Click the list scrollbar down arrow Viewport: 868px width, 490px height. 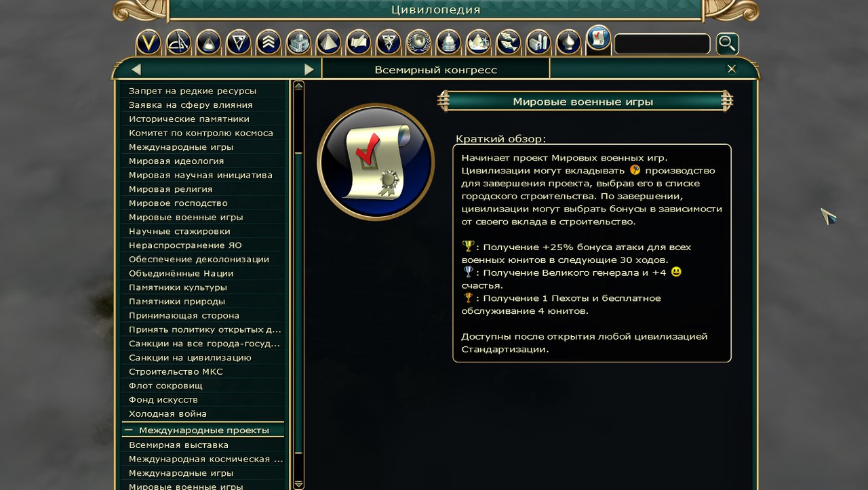298,484
